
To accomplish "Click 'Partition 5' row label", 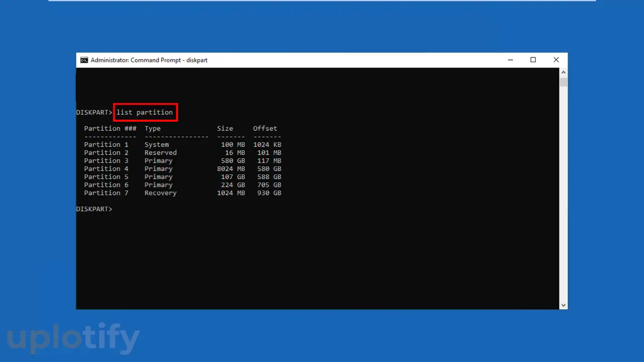I will point(106,176).
